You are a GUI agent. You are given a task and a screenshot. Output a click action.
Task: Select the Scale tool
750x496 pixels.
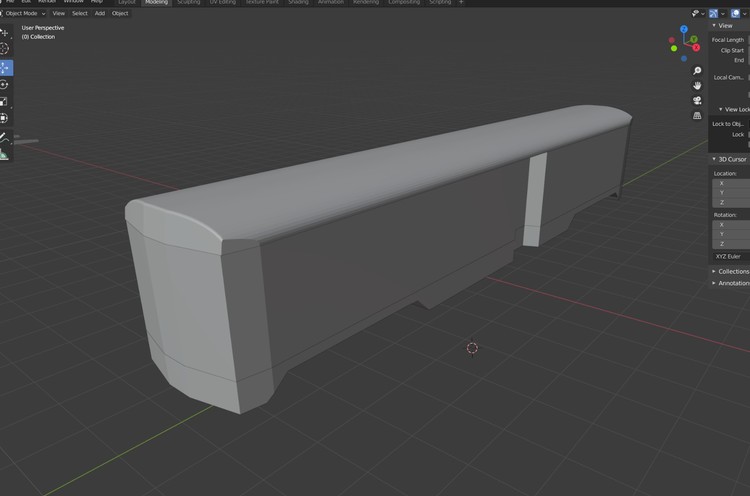(5, 101)
